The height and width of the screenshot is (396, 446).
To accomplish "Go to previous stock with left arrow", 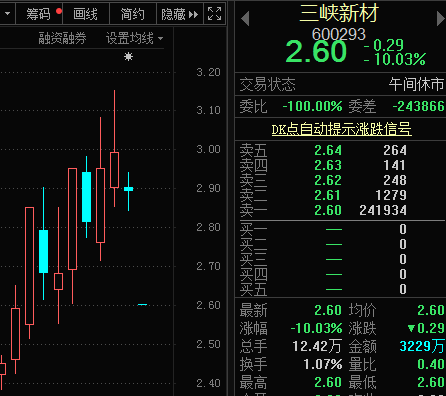I will (245, 18).
